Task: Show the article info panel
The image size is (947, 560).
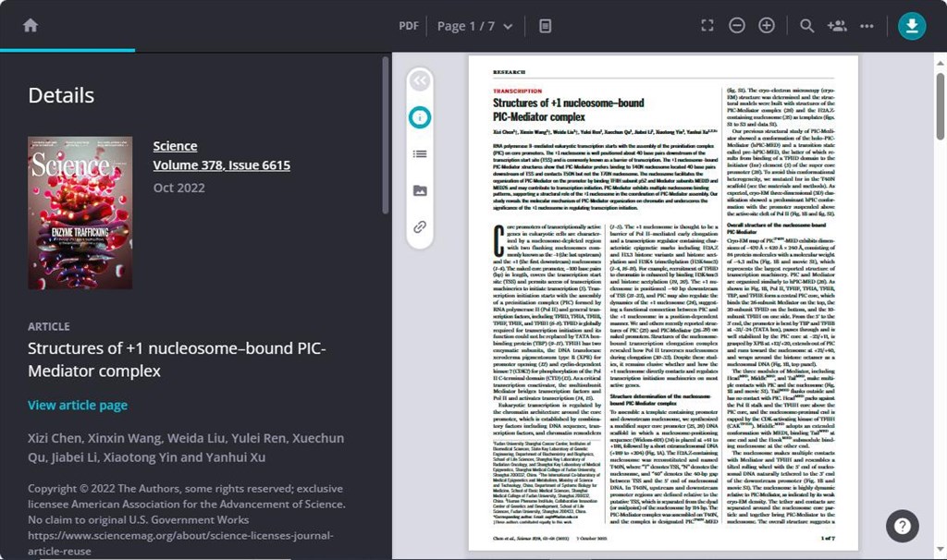Action: click(x=420, y=117)
